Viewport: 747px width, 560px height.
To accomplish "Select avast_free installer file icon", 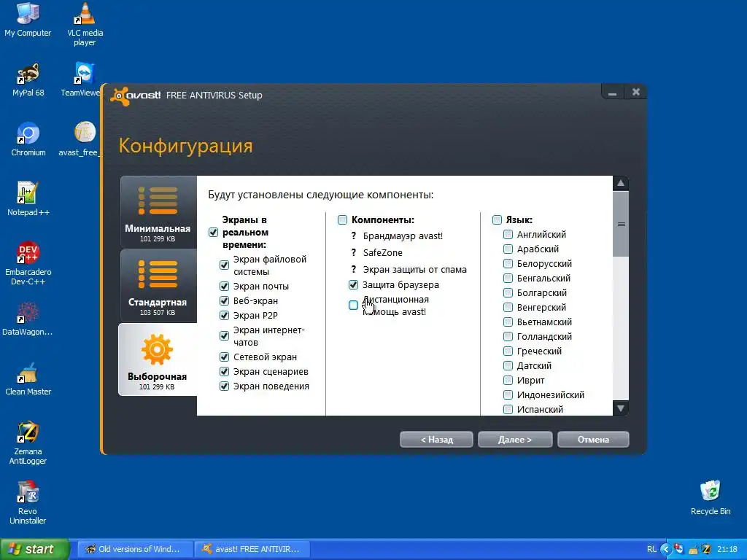I will (79, 139).
